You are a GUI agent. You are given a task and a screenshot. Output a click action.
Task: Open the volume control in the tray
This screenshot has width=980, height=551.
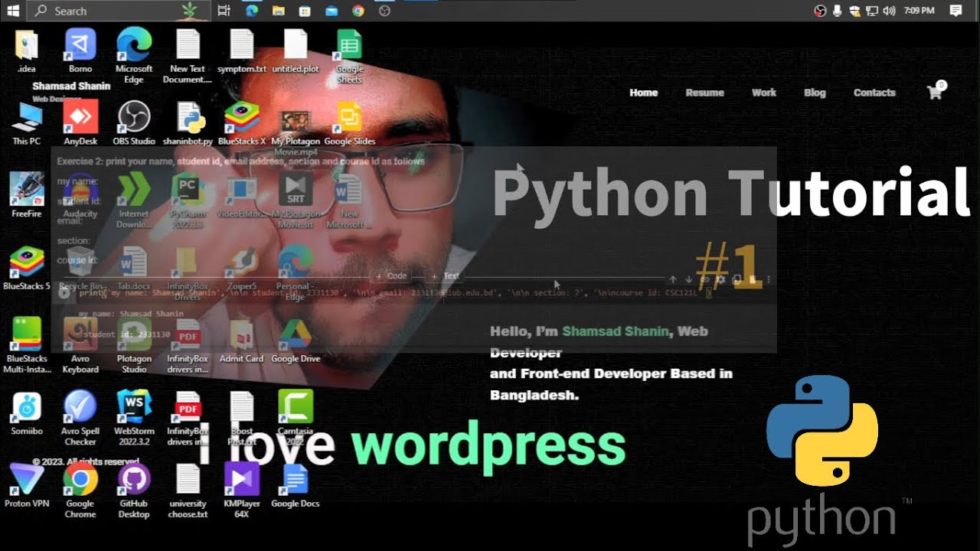[888, 11]
